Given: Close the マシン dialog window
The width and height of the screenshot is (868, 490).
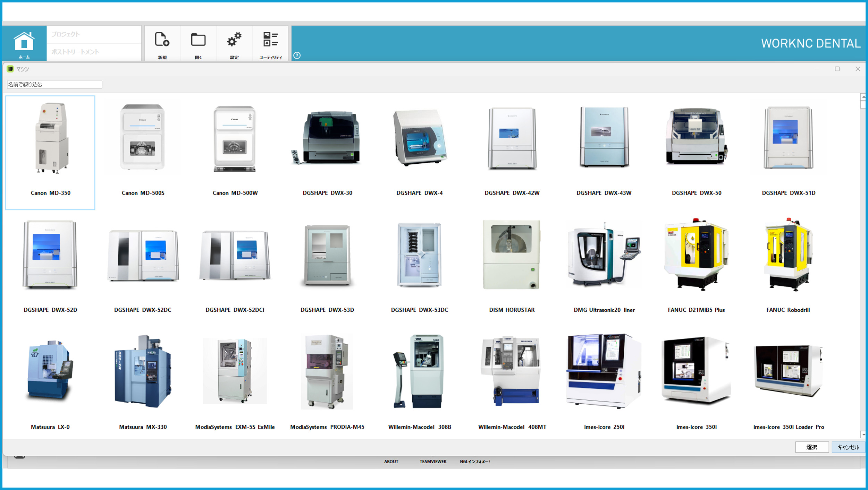Looking at the screenshot, I should tap(858, 69).
